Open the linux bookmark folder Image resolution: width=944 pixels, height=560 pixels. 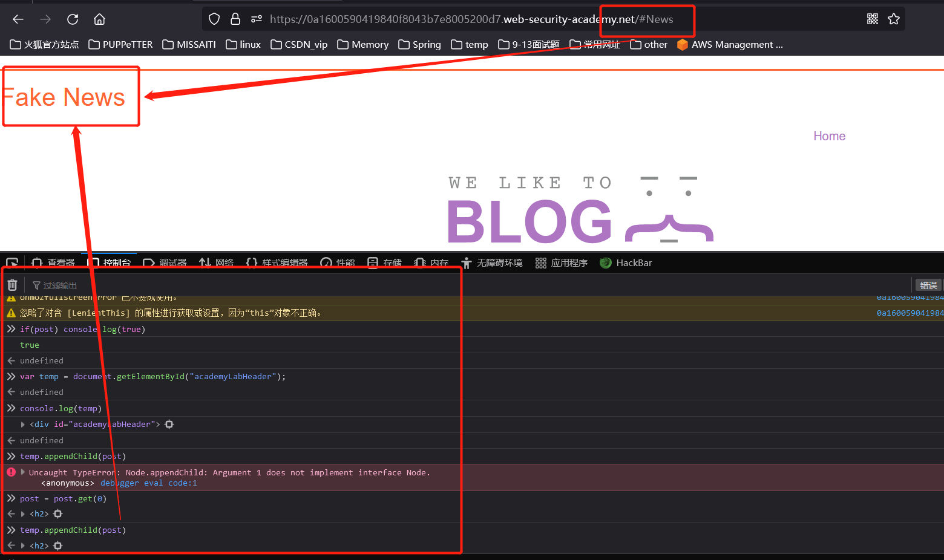coord(243,45)
